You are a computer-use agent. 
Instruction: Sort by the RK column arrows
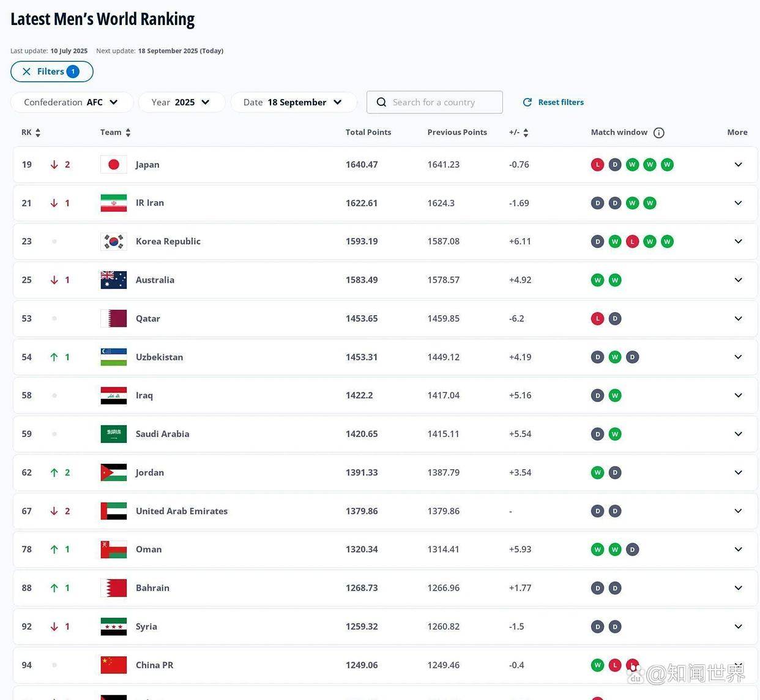pyautogui.click(x=38, y=133)
